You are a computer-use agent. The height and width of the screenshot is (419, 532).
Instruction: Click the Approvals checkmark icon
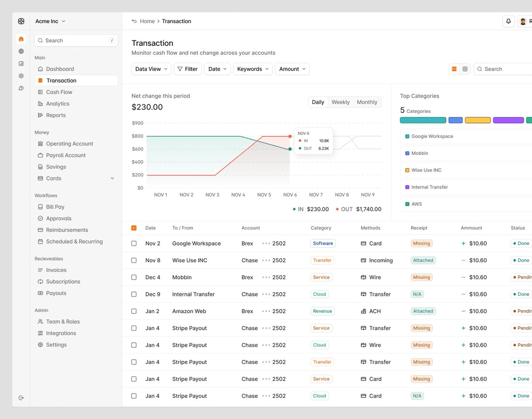(x=40, y=218)
